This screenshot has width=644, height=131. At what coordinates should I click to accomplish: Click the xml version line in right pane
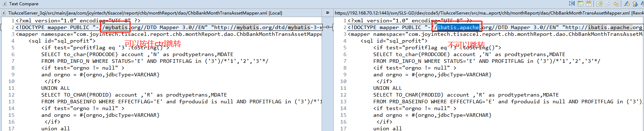410,21
